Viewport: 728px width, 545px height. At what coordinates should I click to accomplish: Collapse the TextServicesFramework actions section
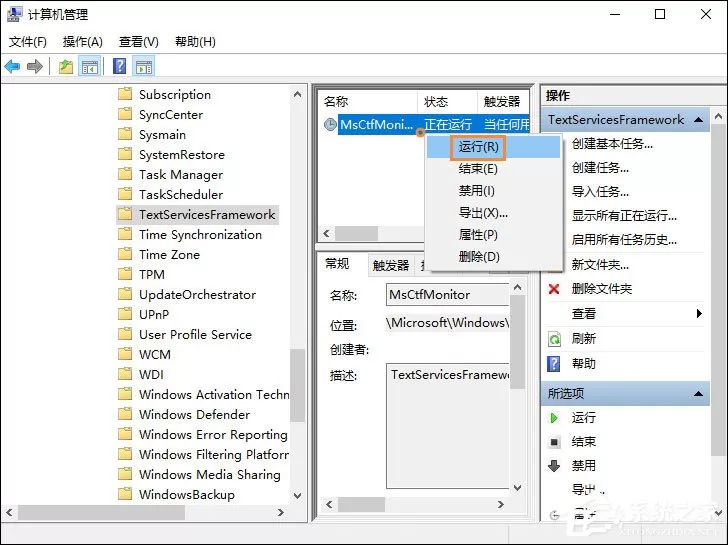[698, 120]
